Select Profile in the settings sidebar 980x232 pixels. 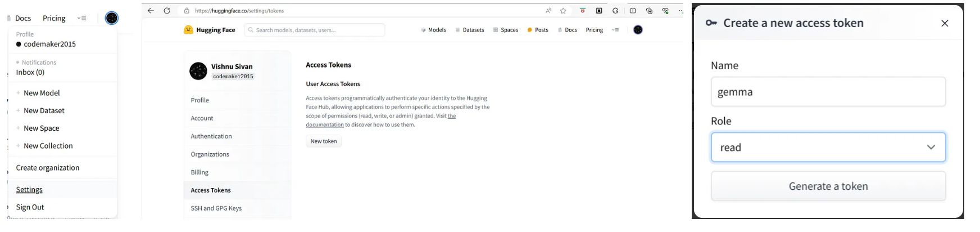click(237, 100)
